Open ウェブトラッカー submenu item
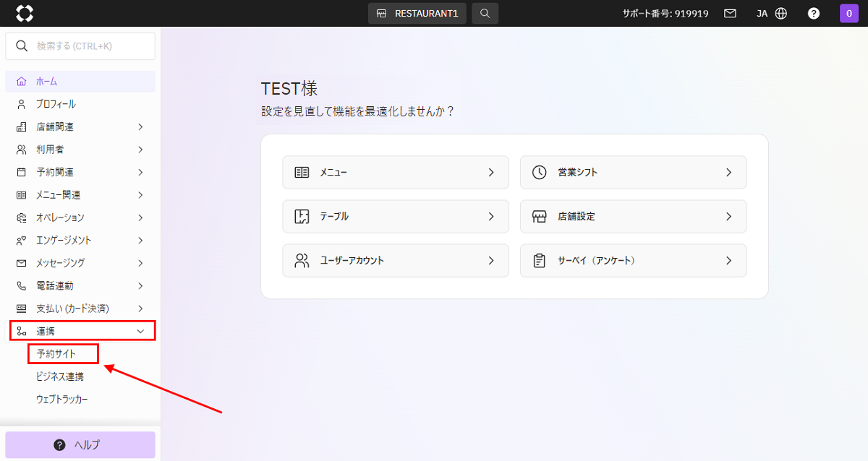 click(61, 399)
